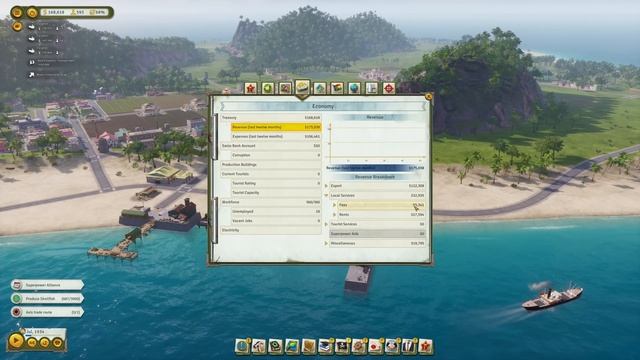Open the Produce Steel task in list
The image size is (640, 360).
47,299
